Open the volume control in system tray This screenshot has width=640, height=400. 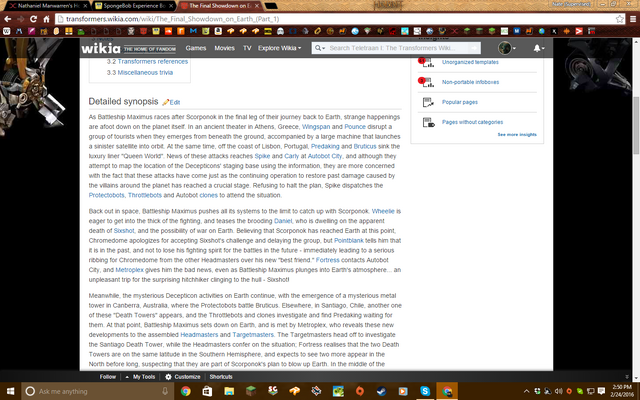[x=558, y=391]
